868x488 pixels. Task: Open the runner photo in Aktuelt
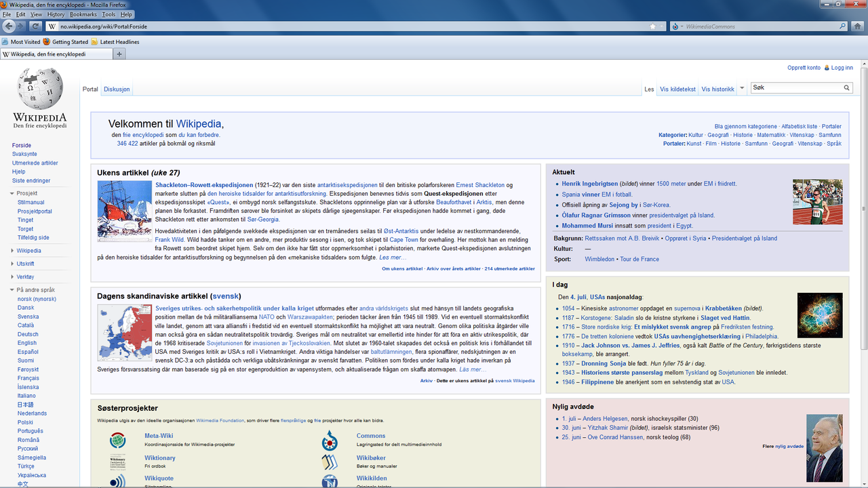click(817, 202)
